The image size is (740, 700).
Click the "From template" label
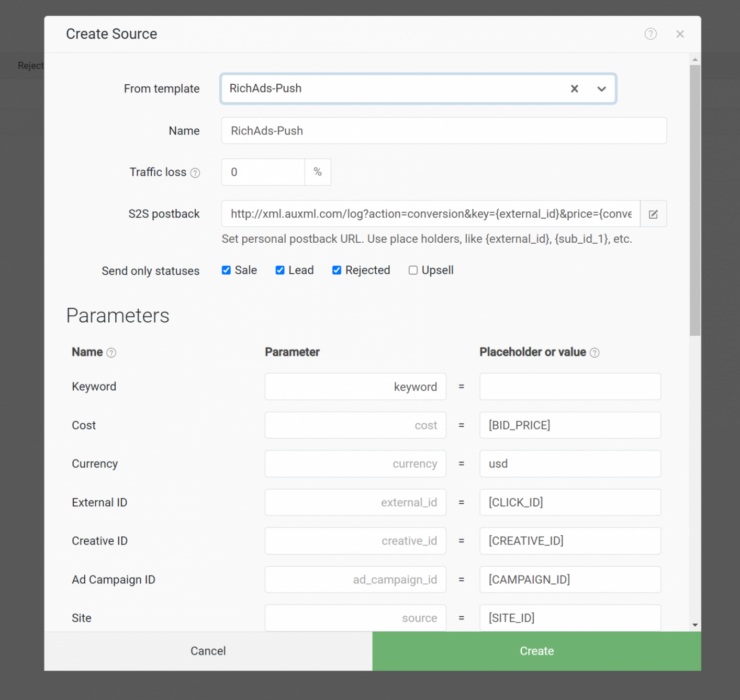pyautogui.click(x=162, y=89)
